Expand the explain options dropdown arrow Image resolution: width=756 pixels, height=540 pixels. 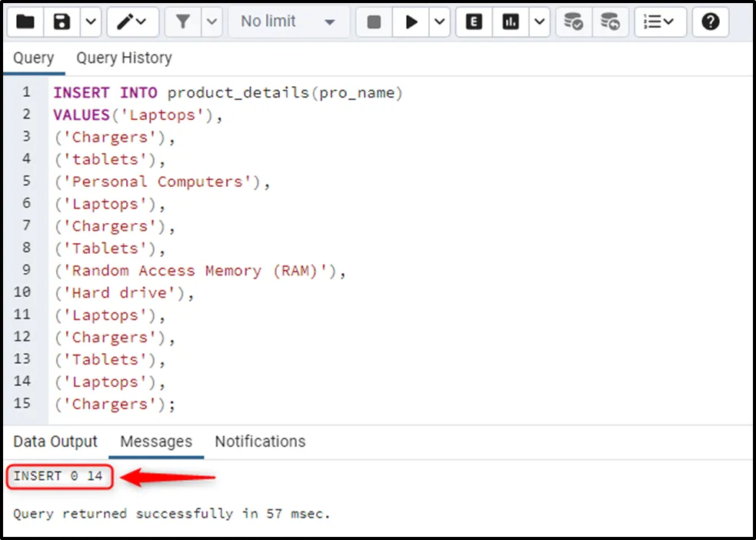[538, 22]
